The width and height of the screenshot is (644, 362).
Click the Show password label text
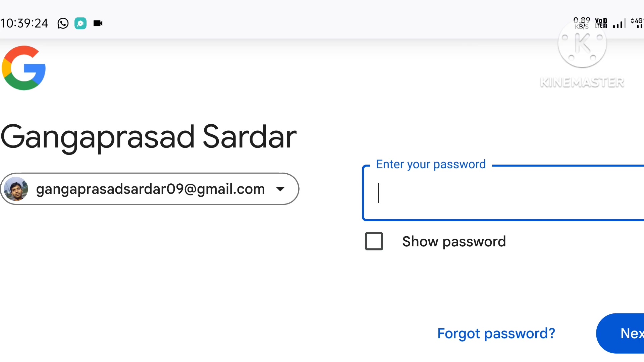[x=454, y=242]
